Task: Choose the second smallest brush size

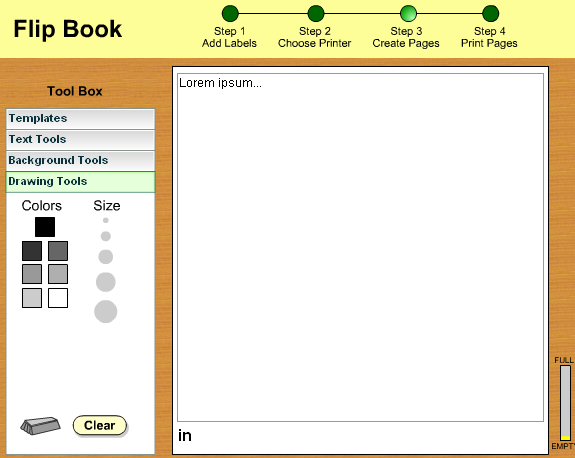Action: click(106, 236)
